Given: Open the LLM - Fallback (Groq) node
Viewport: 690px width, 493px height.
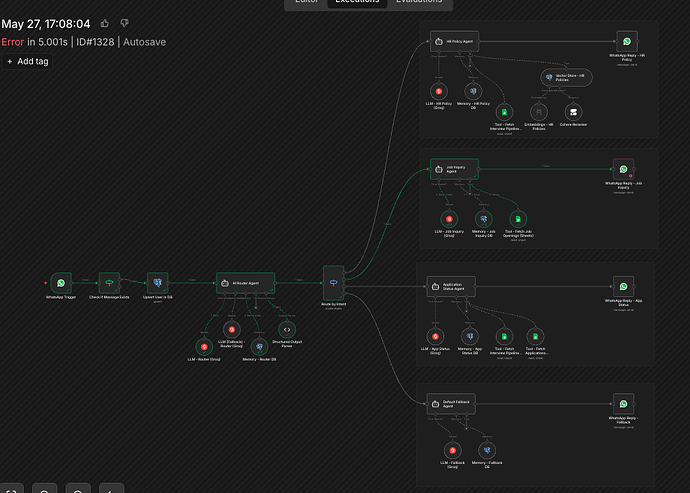Looking at the screenshot, I should 452,450.
